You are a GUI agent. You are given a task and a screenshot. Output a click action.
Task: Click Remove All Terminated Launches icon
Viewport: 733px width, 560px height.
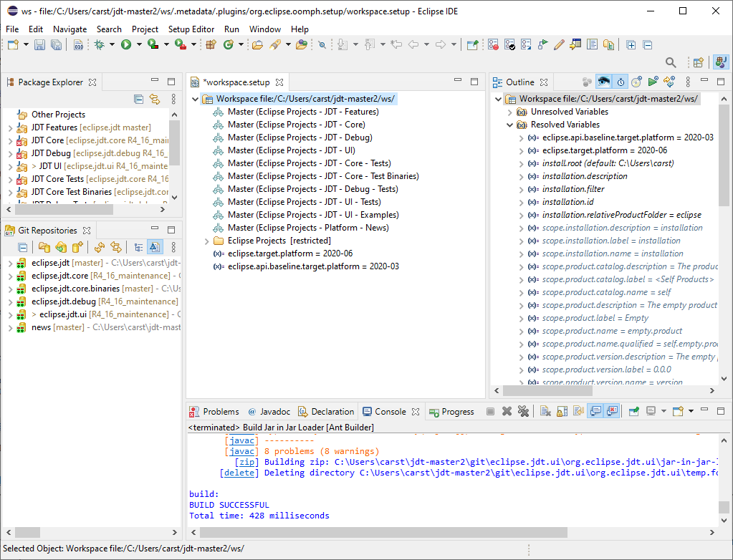click(523, 412)
